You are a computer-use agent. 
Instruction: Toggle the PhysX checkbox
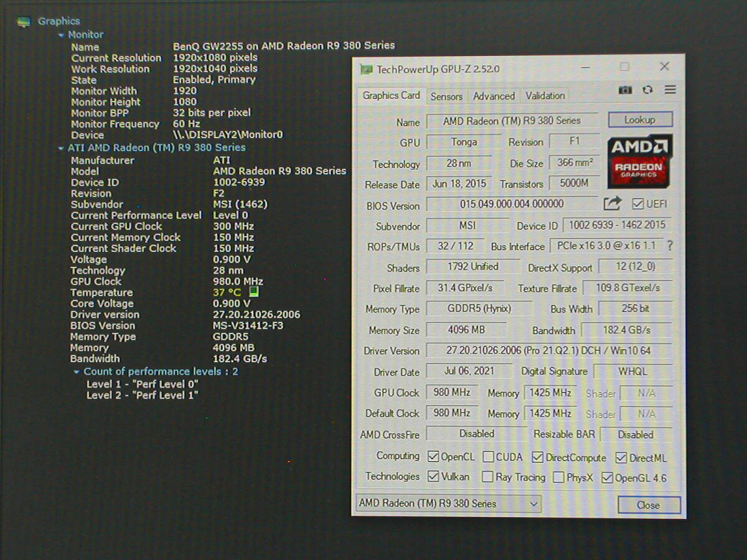click(x=559, y=478)
